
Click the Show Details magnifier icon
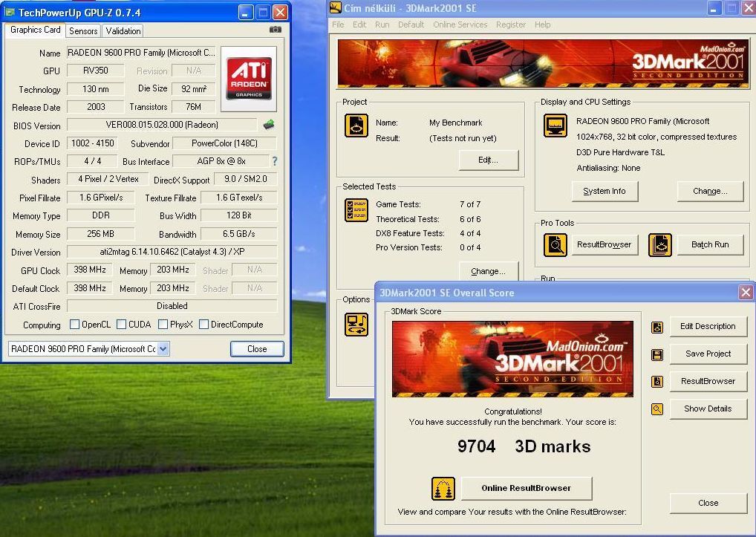[656, 409]
